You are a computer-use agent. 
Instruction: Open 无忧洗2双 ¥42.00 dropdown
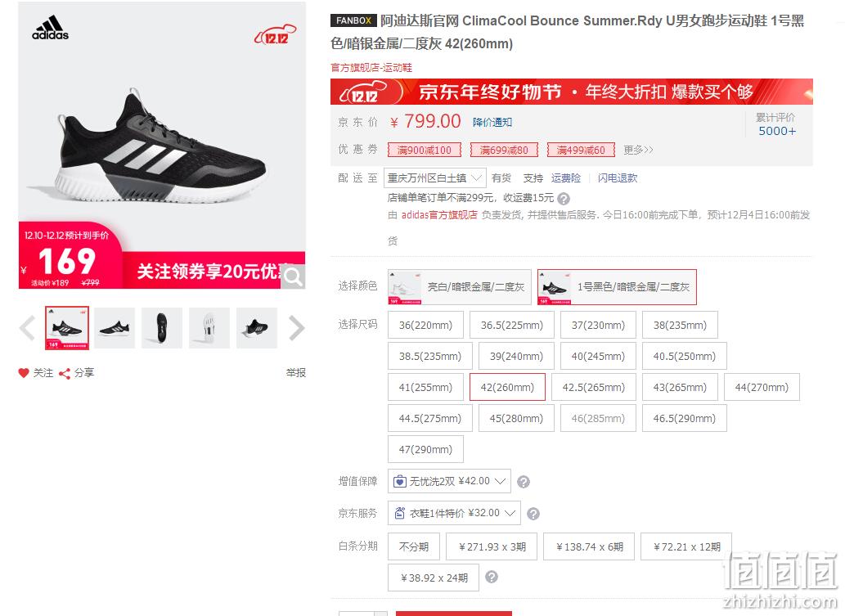tap(449, 481)
